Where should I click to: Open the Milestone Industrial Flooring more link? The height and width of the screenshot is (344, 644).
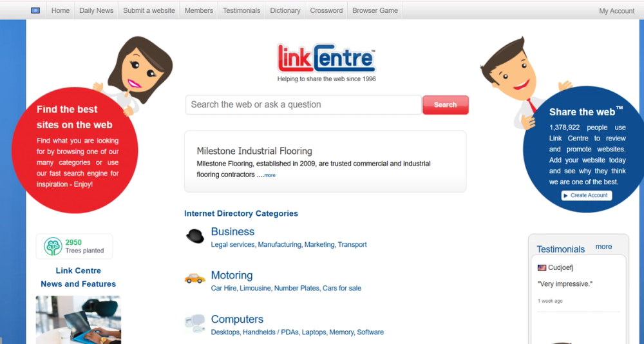pyautogui.click(x=270, y=175)
